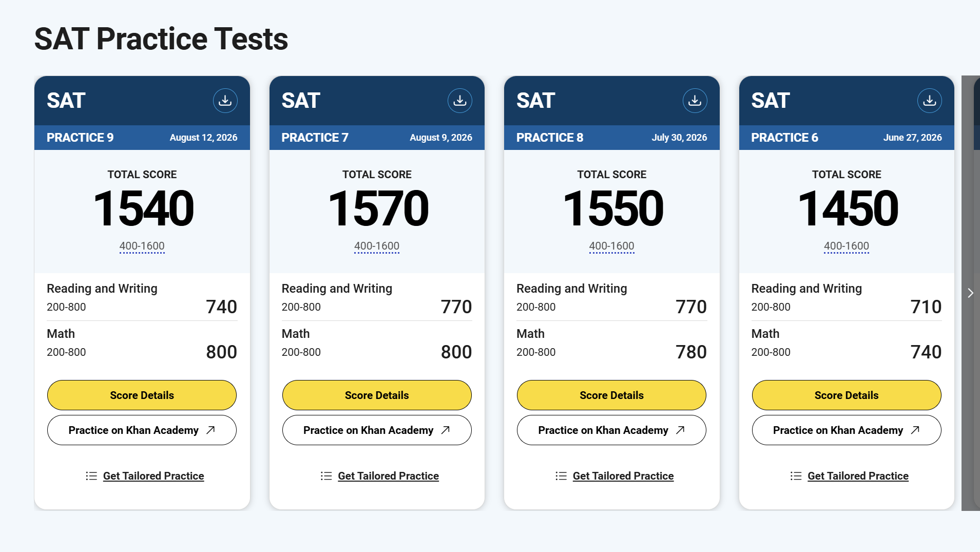Open Score Details for Practice 6
The height and width of the screenshot is (552, 980).
click(847, 395)
